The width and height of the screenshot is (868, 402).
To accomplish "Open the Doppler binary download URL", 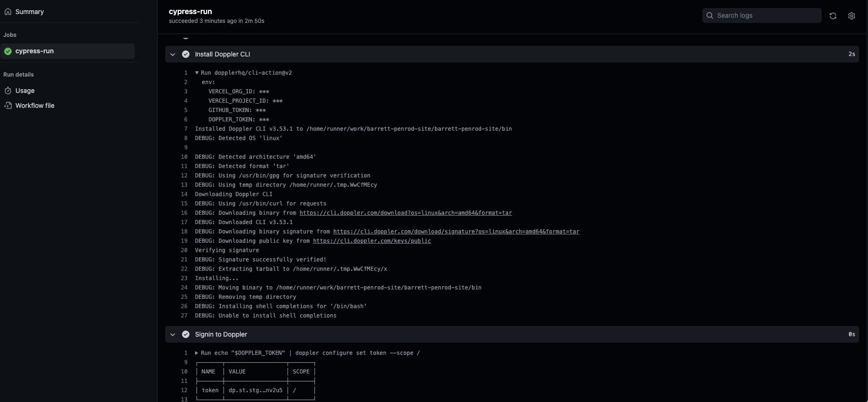I will pos(406,213).
